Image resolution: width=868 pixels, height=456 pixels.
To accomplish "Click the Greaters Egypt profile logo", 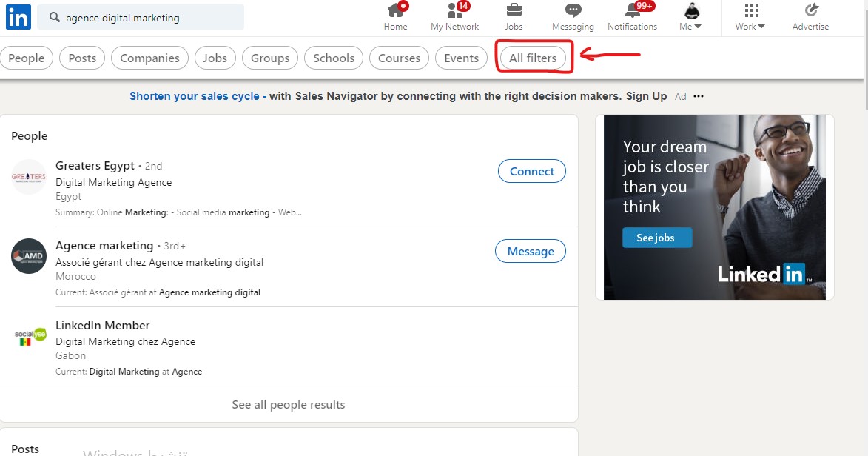I will point(29,177).
